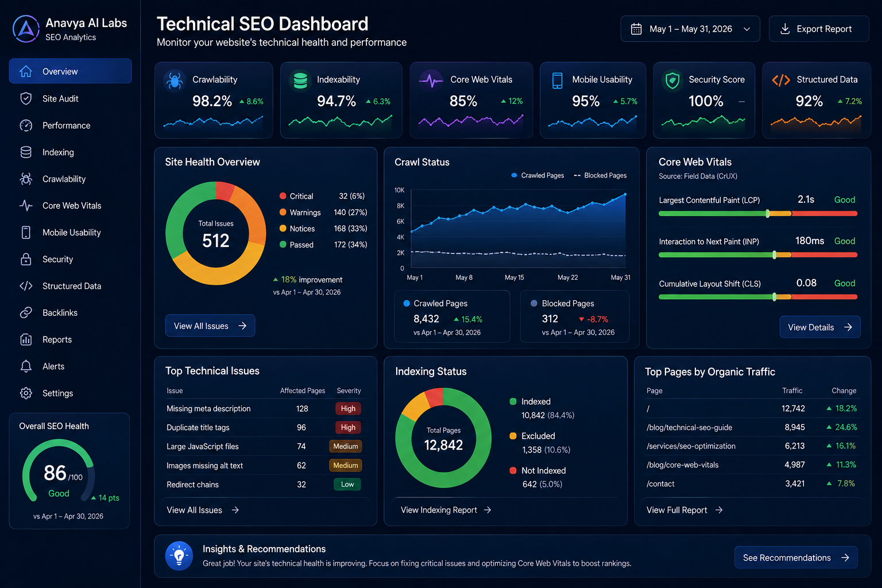Click the /blog/technical-seo-guide page row
This screenshot has width=882, height=588.
[x=752, y=427]
